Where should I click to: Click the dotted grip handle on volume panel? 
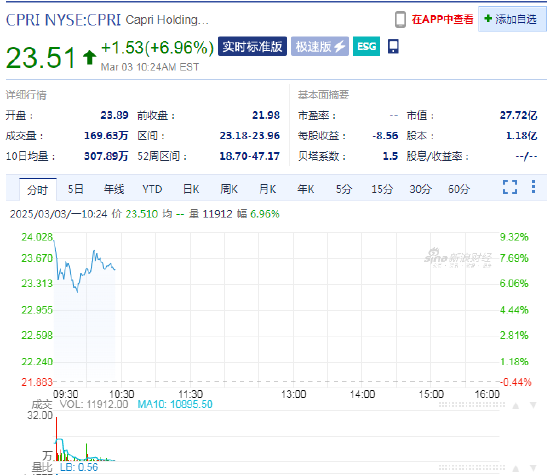(x=472, y=405)
